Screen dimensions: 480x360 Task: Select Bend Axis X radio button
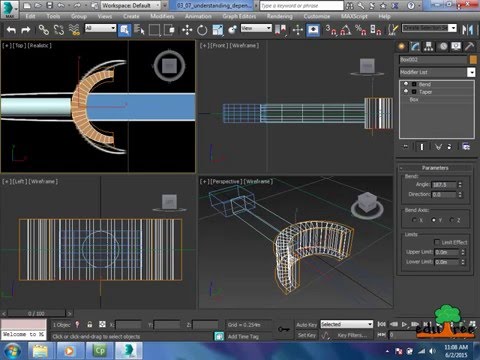click(x=414, y=220)
